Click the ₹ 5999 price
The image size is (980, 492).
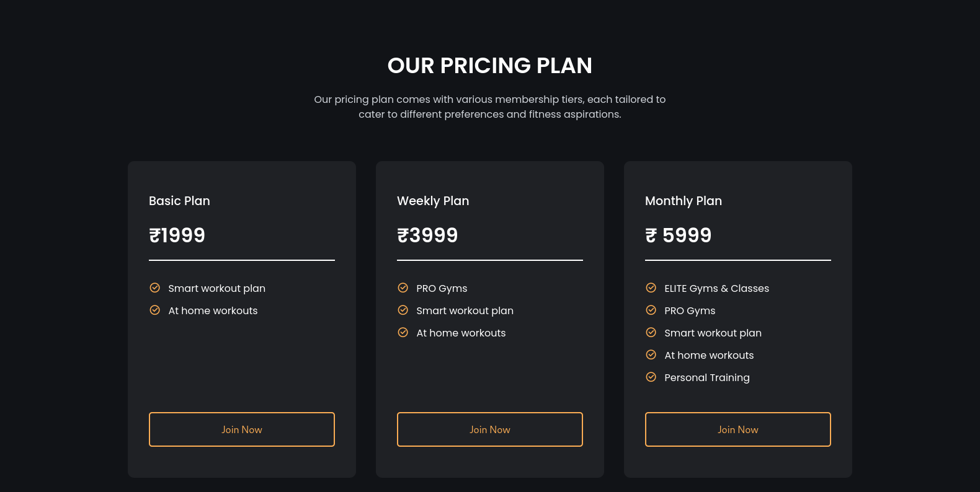[x=678, y=235]
